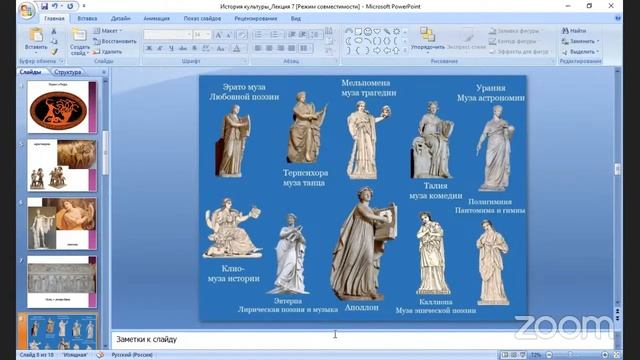Decrease the font size
Viewport: 640px width, 360px height.
coord(229,35)
